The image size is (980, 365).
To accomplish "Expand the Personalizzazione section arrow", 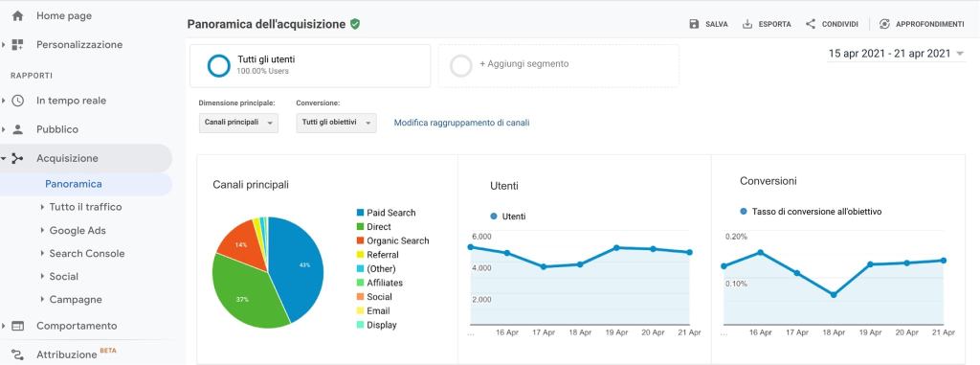I will point(4,44).
